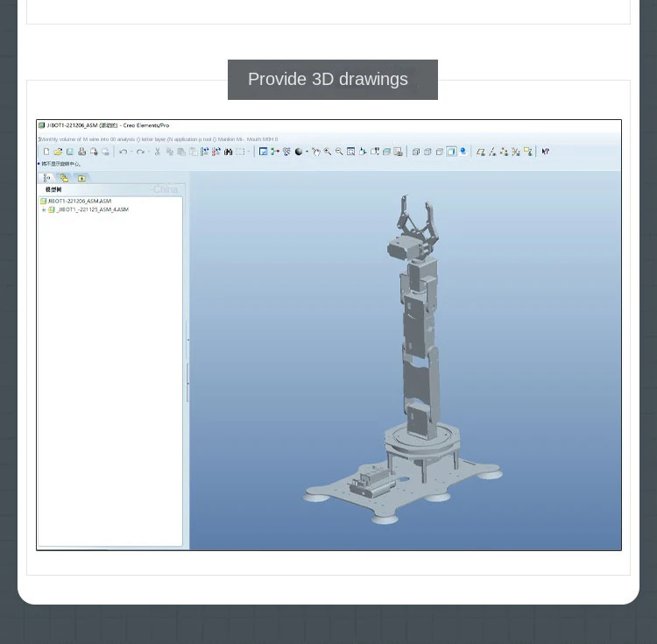Click the binoculars Find icon
Viewport: 657px width, 644px height.
(x=228, y=152)
